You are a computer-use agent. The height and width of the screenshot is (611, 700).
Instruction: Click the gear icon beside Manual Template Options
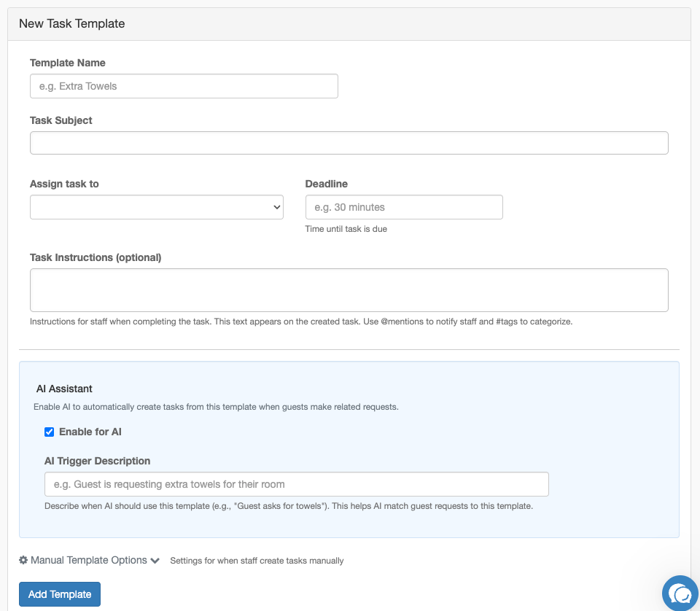[23, 561]
